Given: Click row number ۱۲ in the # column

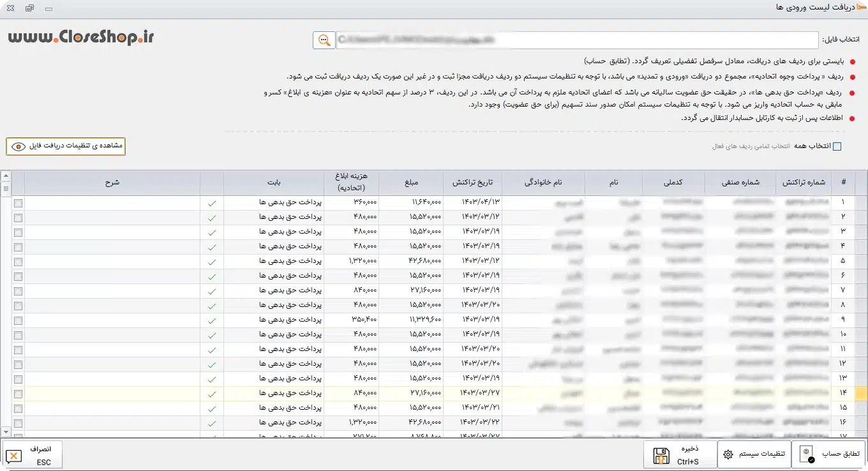Looking at the screenshot, I should pyautogui.click(x=842, y=364).
